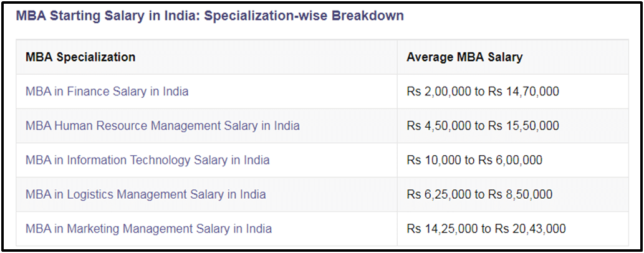Click the MBA Specialization column header

click(x=80, y=57)
